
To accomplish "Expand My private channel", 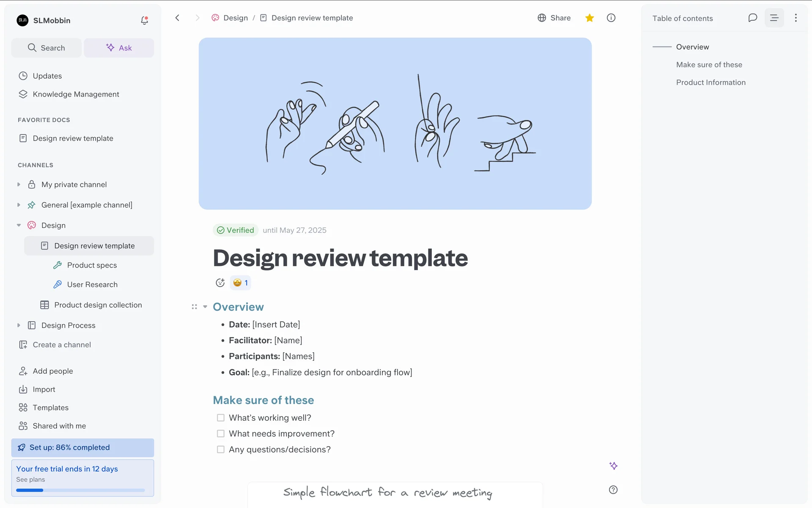I will click(x=19, y=185).
